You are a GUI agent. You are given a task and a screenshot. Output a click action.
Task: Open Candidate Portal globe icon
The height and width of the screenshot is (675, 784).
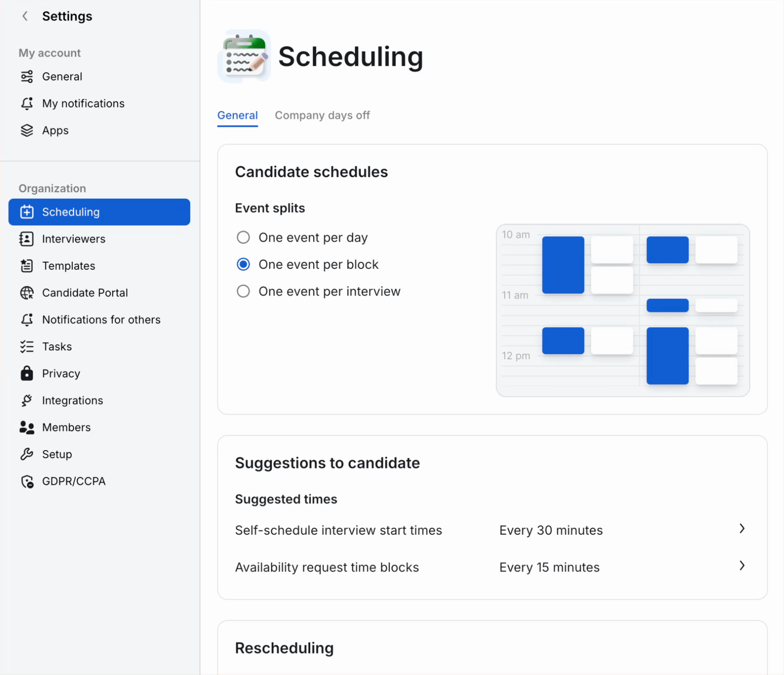[27, 293]
